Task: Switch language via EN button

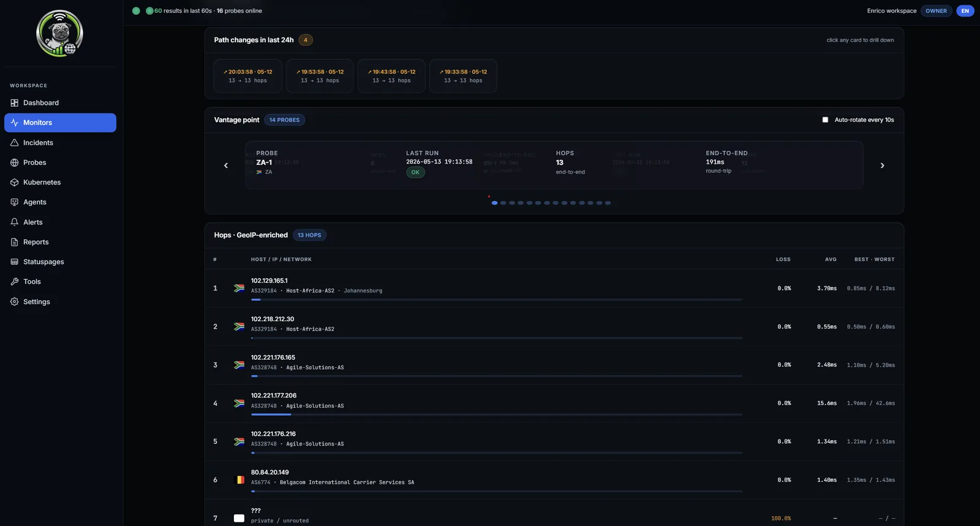Action: (x=965, y=11)
